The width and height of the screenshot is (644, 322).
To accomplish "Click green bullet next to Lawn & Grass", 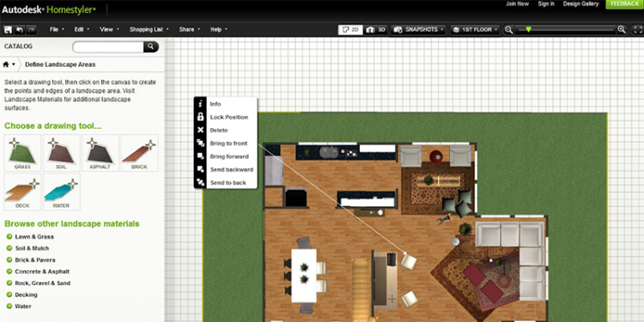I will tap(9, 237).
